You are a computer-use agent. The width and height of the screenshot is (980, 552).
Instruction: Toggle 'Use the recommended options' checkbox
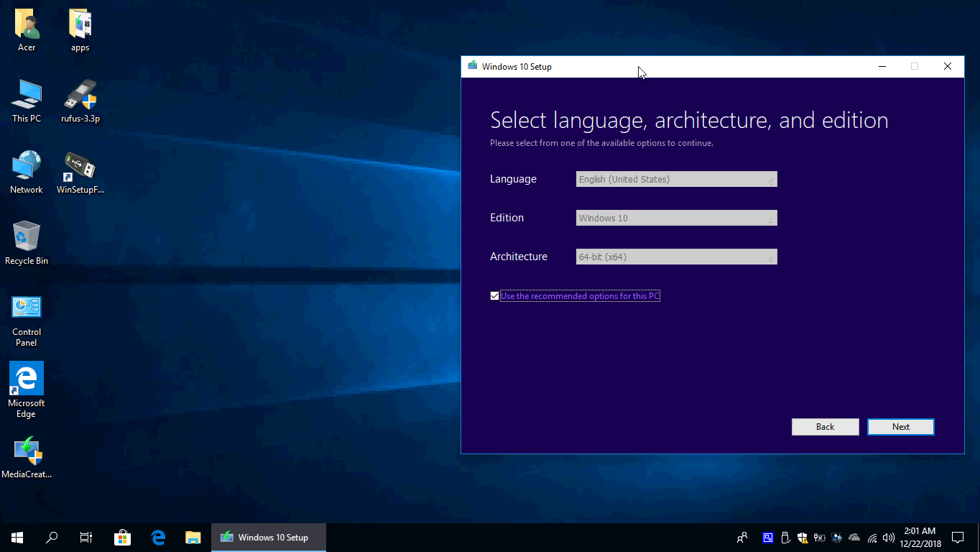[x=494, y=296]
